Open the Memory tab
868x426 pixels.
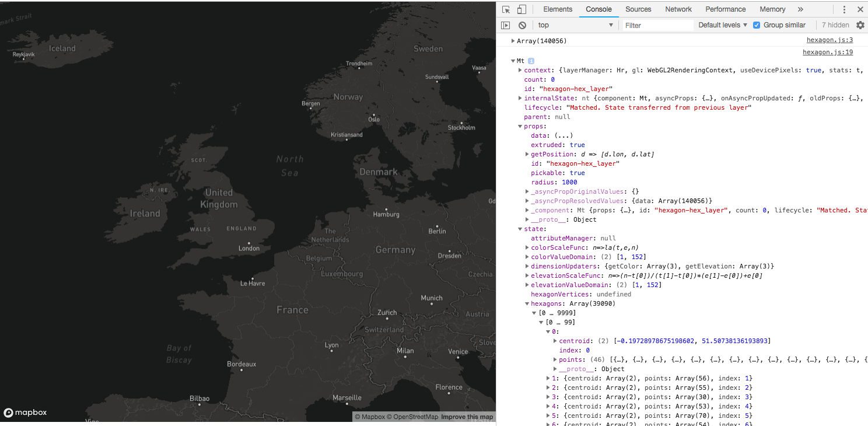pyautogui.click(x=772, y=9)
